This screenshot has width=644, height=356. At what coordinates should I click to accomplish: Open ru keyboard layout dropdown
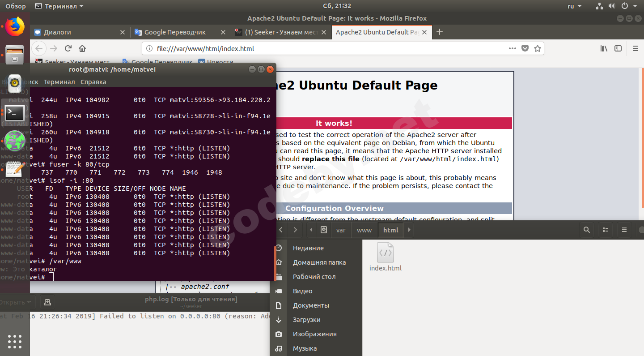(574, 6)
